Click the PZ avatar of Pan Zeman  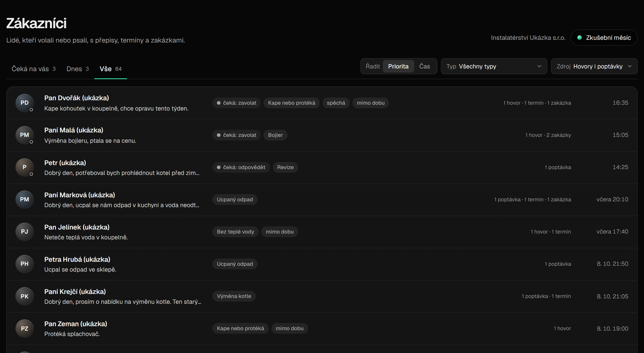point(25,328)
